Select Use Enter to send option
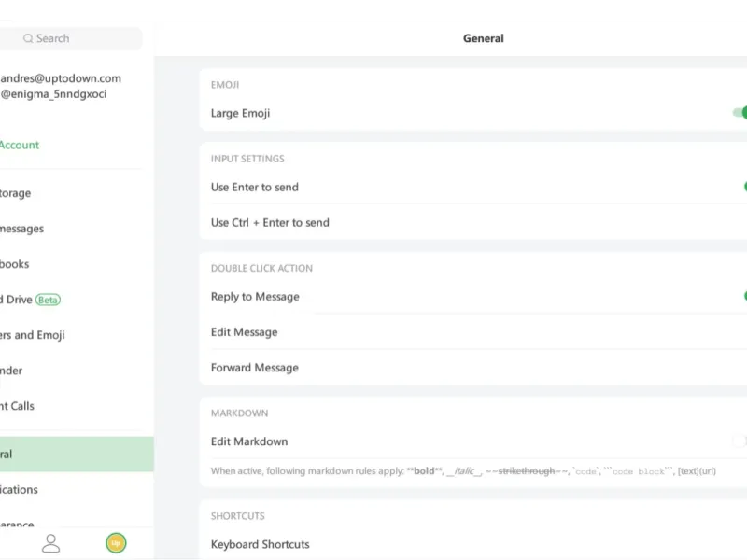The height and width of the screenshot is (560, 747). pyautogui.click(x=473, y=188)
